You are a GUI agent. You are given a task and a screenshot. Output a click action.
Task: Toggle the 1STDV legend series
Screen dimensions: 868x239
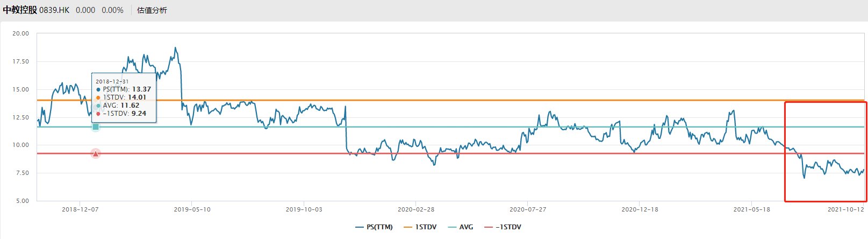420,227
